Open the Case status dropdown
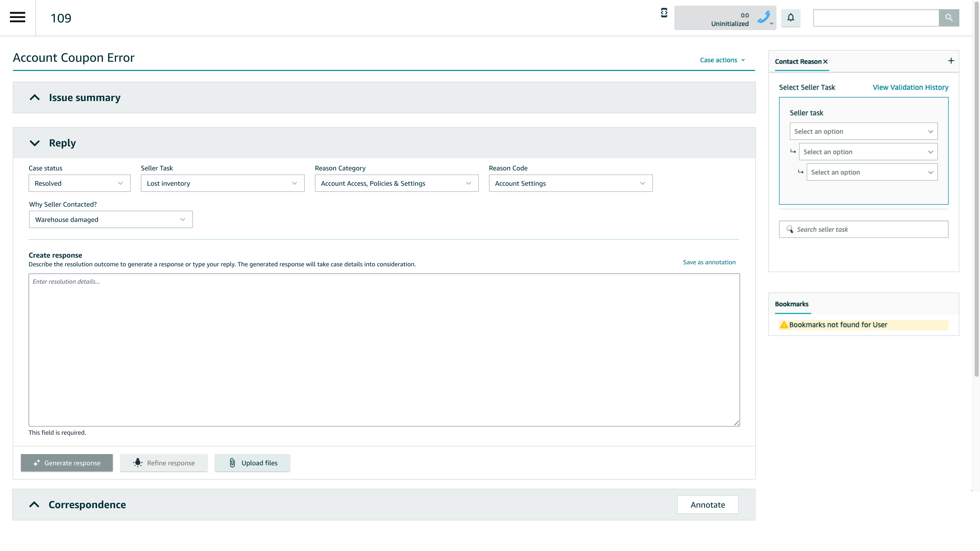Screen dimensions: 980x551 [x=79, y=183]
